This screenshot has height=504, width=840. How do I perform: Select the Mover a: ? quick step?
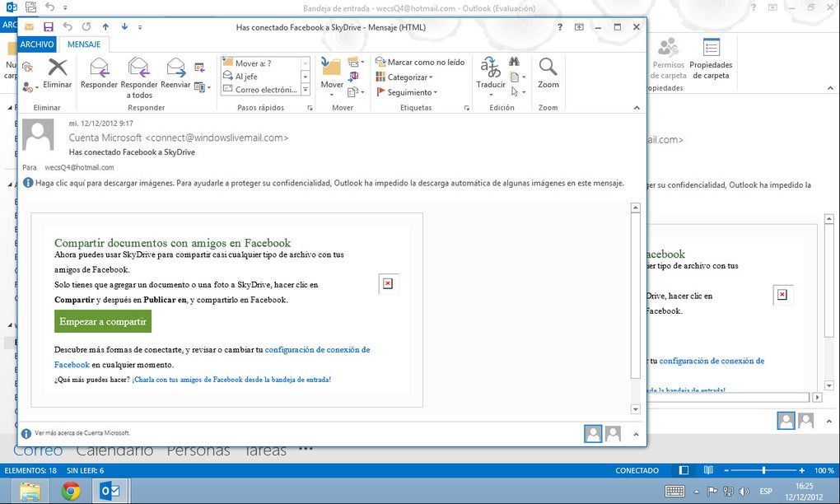click(x=261, y=63)
